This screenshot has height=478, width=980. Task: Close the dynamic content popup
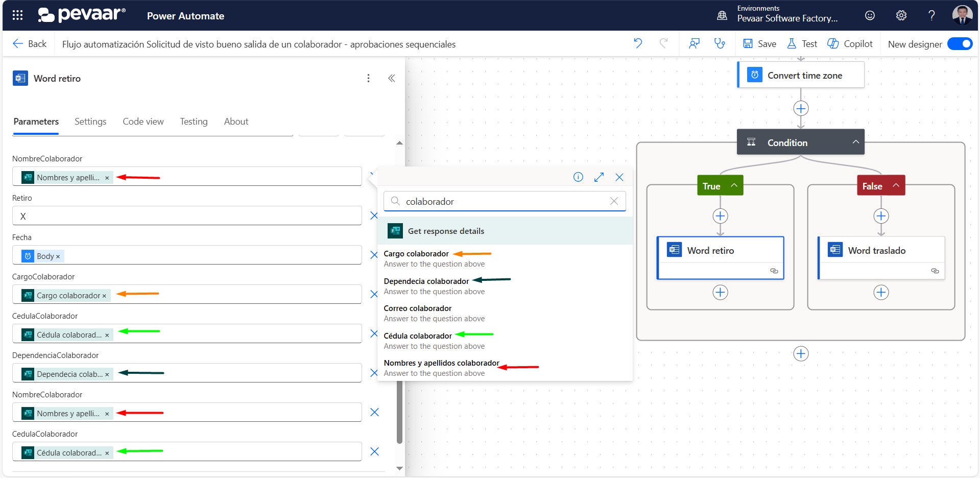click(x=619, y=177)
